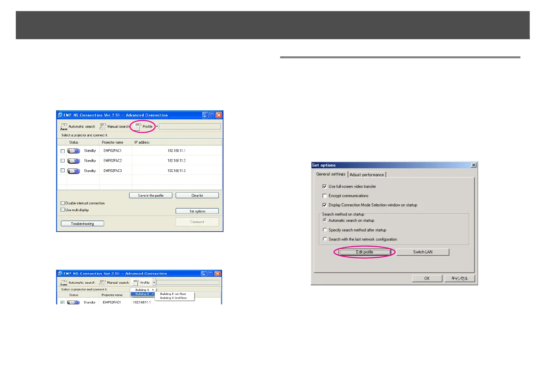Select IP cell 192.168.11.3

pyautogui.click(x=177, y=171)
